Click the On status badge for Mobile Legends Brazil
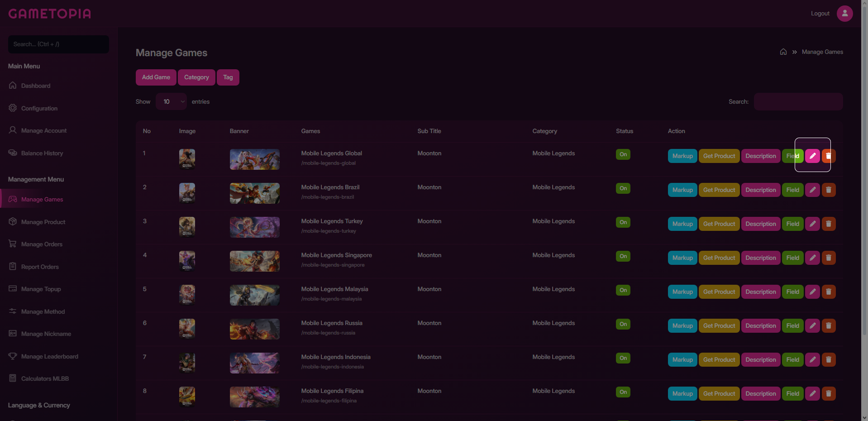The image size is (868, 421). click(623, 188)
